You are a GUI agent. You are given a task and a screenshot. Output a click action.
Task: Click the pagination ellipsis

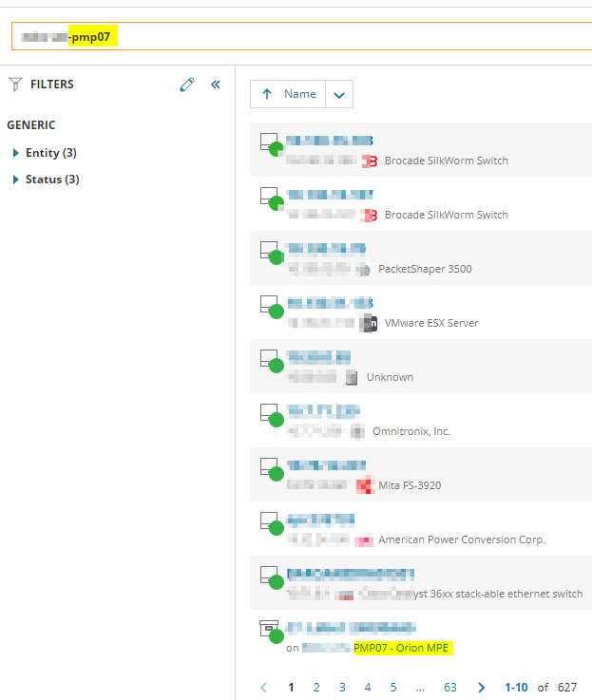pyautogui.click(x=420, y=689)
